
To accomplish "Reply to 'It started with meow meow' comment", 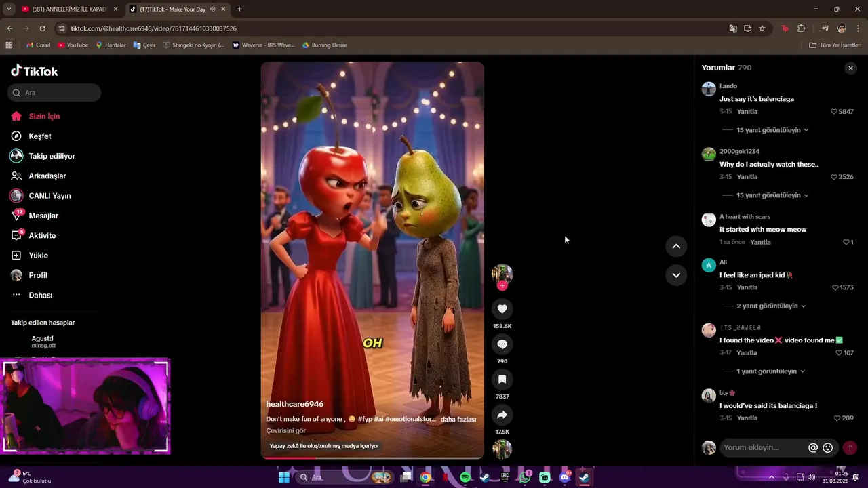I will (x=760, y=242).
